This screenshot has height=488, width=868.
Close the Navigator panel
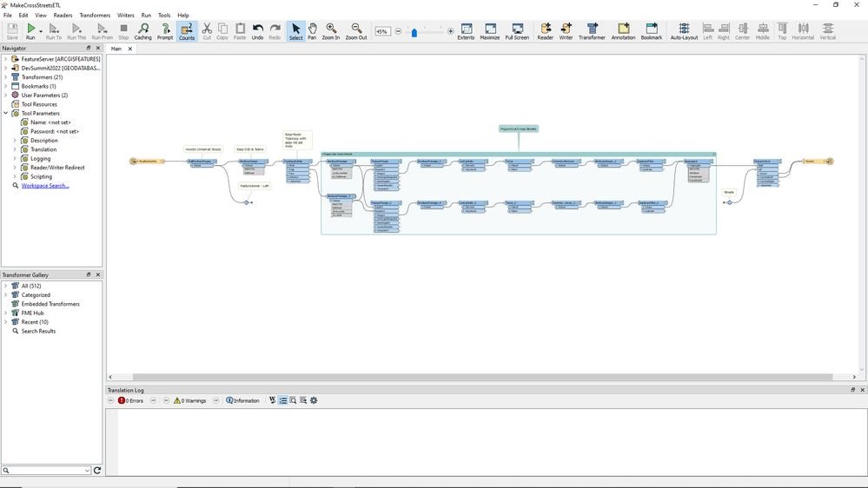(x=98, y=48)
